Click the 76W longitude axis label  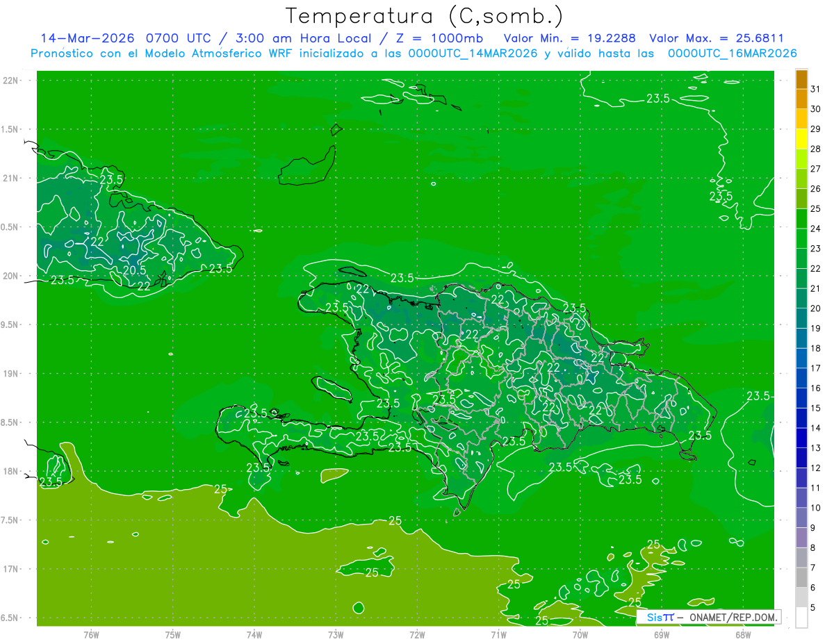(91, 635)
